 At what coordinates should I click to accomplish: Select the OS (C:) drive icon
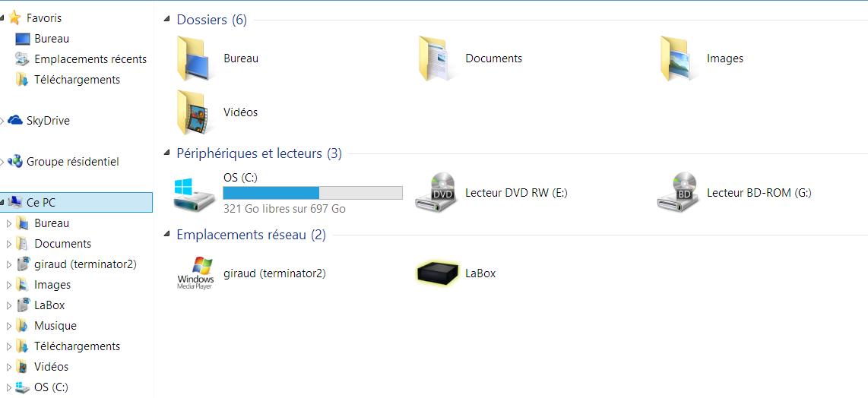pyautogui.click(x=195, y=194)
